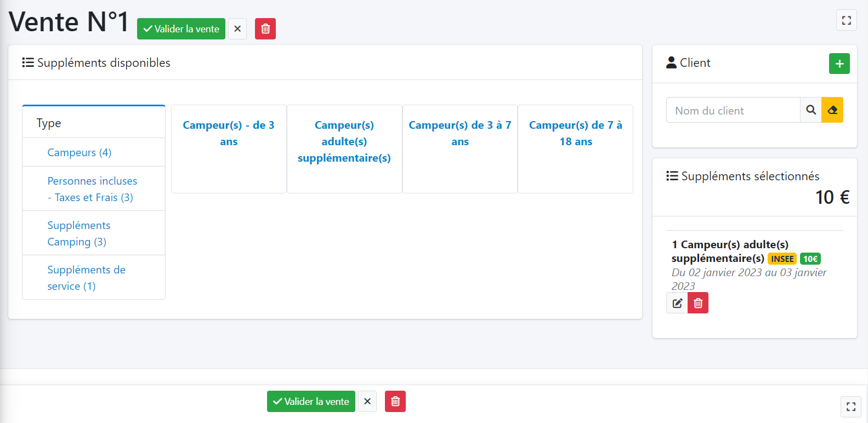Click the red trash icon beside the sale title
This screenshot has height=423, width=868.
point(265,29)
